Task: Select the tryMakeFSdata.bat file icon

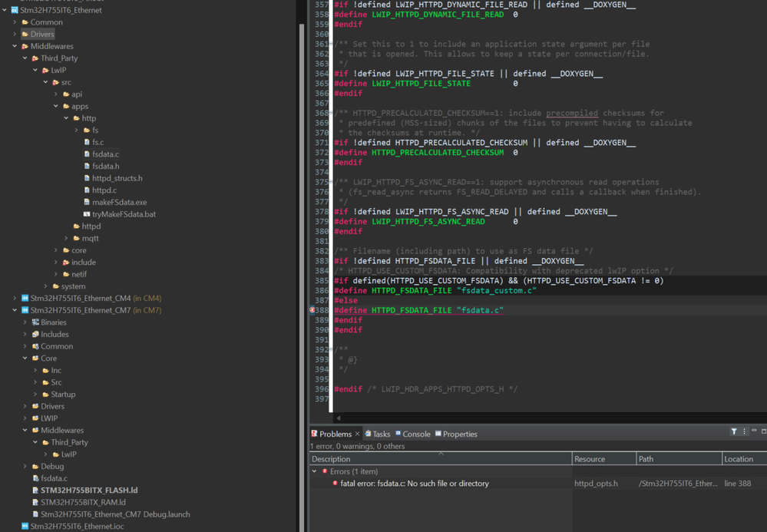Action: click(x=86, y=214)
